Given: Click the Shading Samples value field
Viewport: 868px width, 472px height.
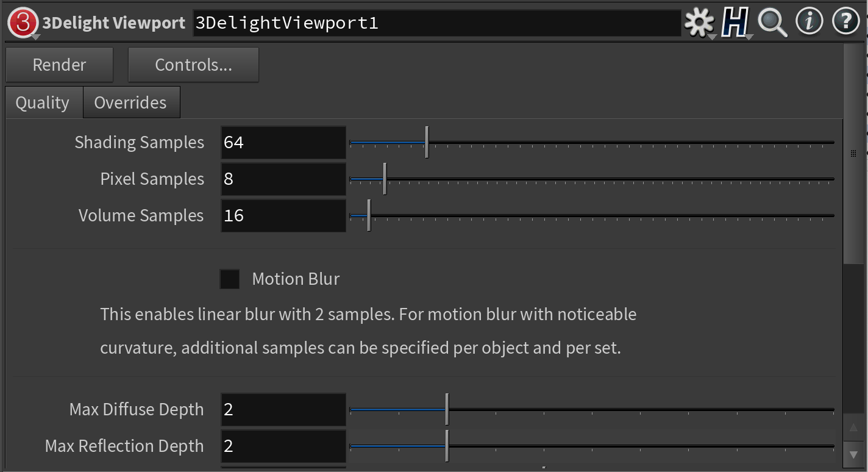Looking at the screenshot, I should [x=283, y=143].
